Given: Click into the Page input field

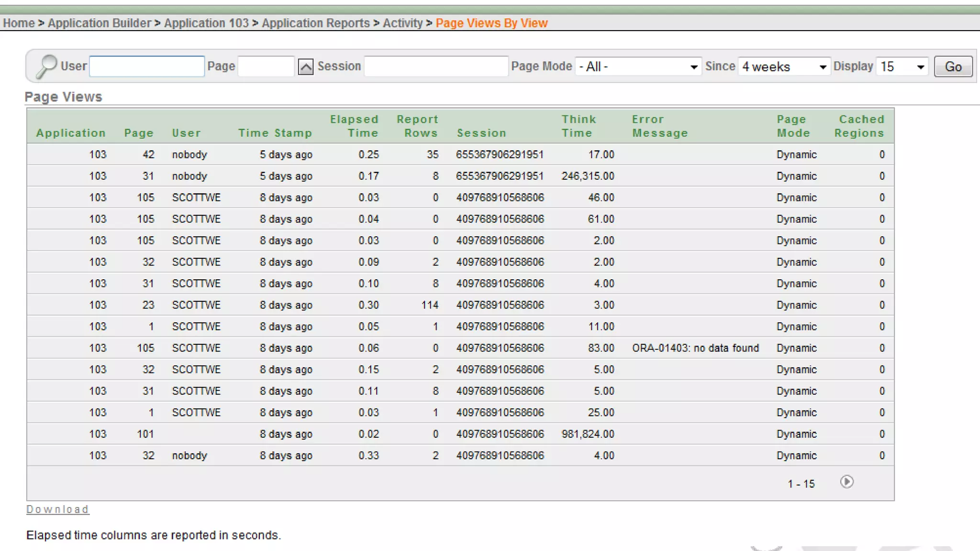Looking at the screenshot, I should point(266,66).
